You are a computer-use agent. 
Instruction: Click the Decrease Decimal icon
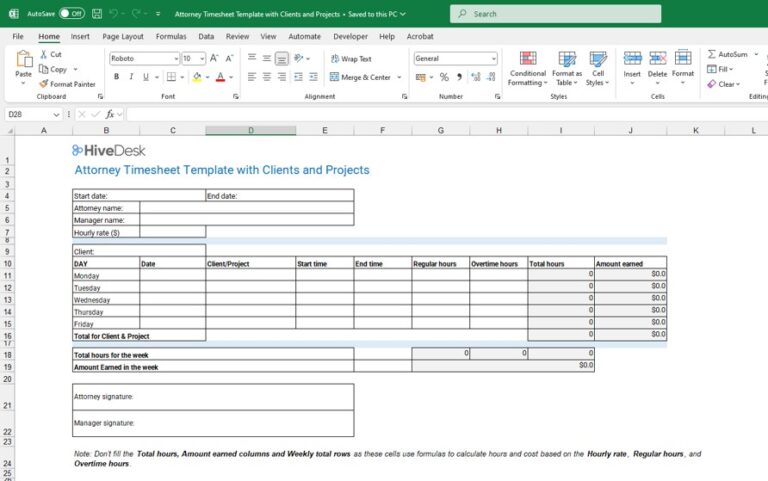coord(491,77)
